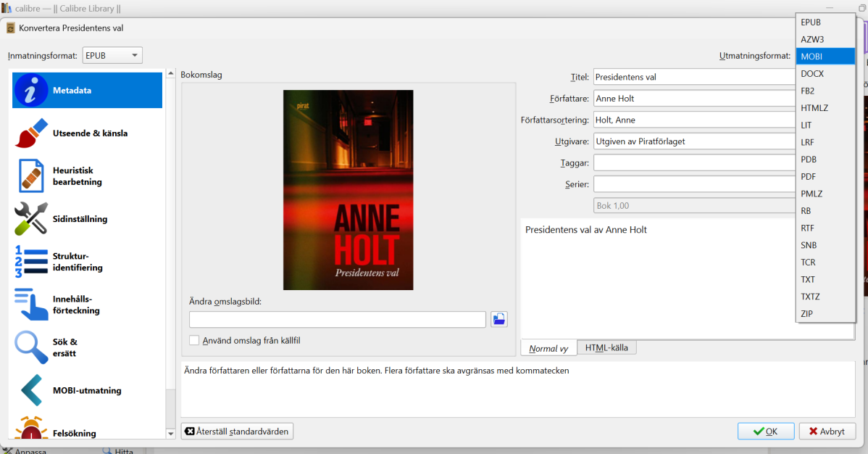The image size is (868, 454).
Task: Select PDB output format
Action: coord(825,160)
